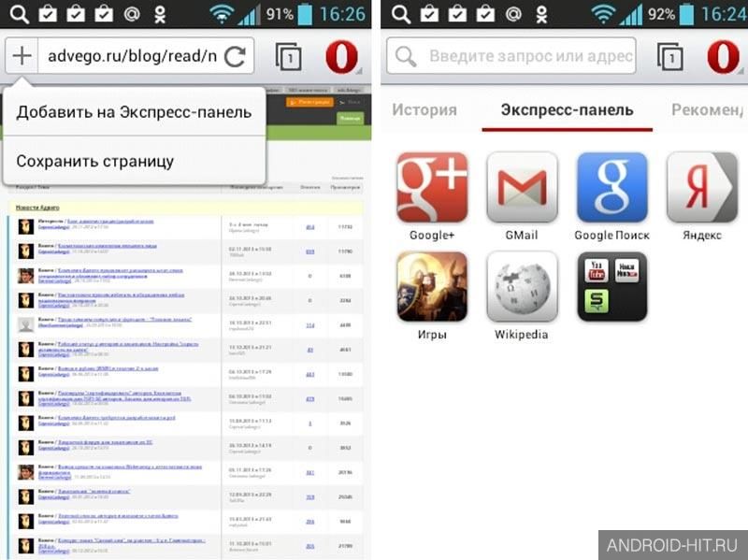Open Wikipedia speed dial tile

pyautogui.click(x=522, y=286)
